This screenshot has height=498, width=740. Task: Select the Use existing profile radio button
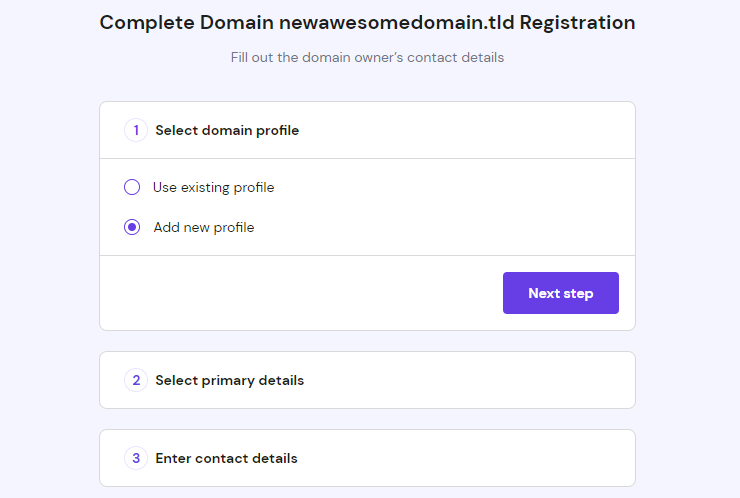click(x=132, y=187)
